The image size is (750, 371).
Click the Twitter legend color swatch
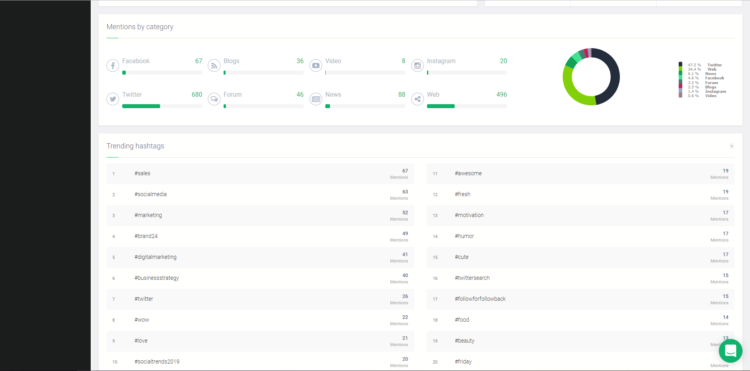point(680,65)
